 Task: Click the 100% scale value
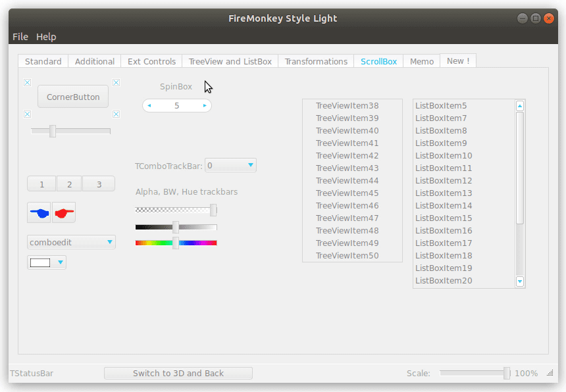[x=526, y=373]
